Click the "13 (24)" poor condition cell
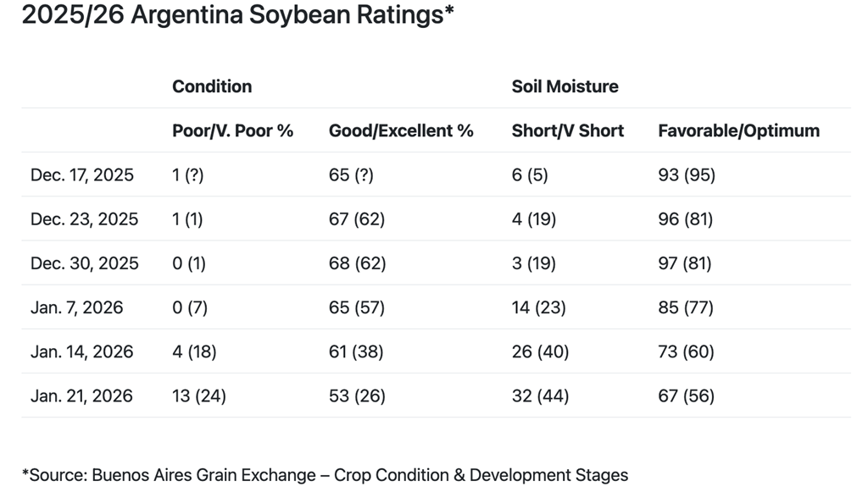868x492 pixels. [199, 395]
